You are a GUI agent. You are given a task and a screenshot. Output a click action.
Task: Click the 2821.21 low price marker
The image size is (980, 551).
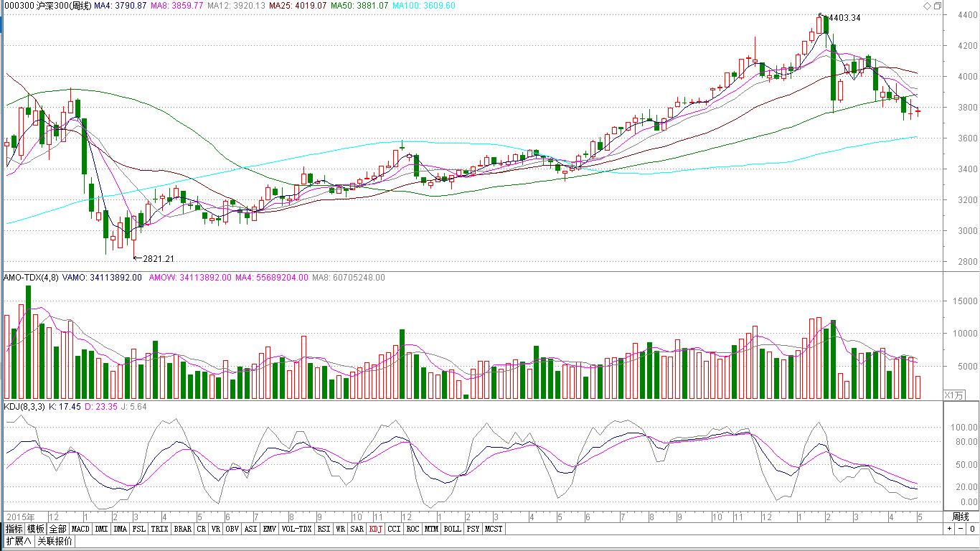159,259
